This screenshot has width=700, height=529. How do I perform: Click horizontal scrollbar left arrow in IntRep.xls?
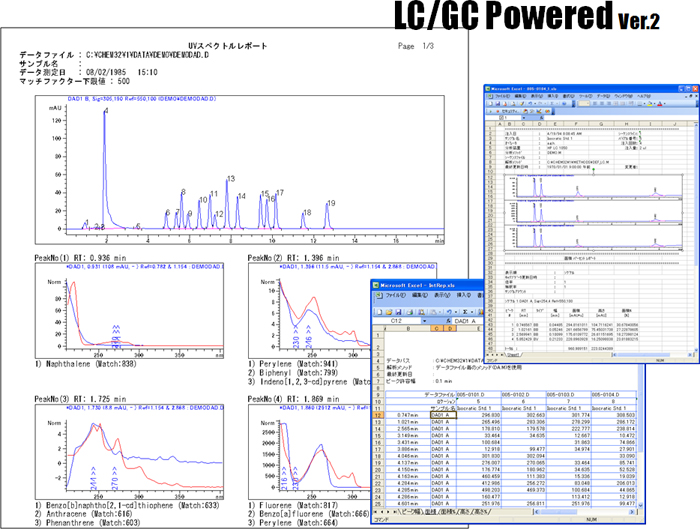tap(537, 512)
